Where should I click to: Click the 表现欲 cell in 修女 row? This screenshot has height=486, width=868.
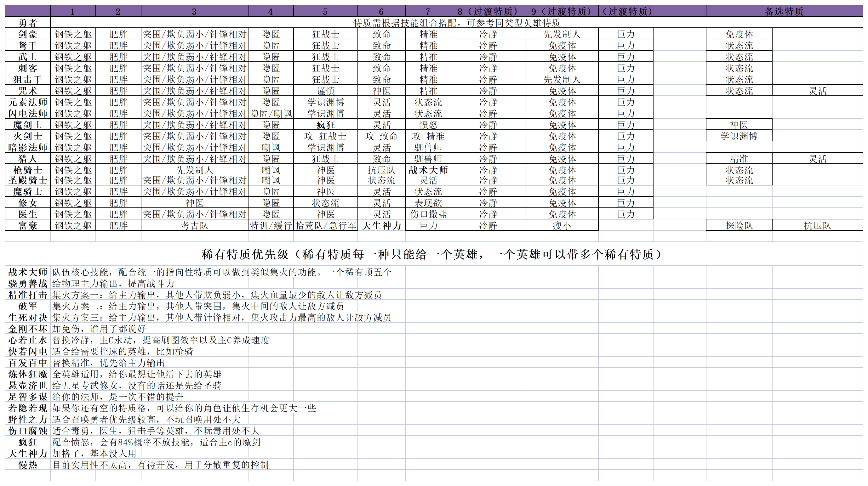(x=428, y=202)
